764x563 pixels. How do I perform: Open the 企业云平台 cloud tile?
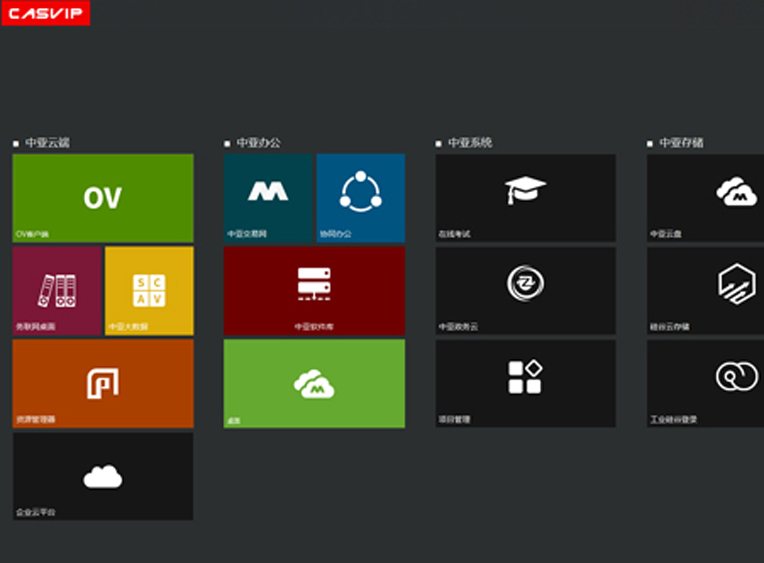coord(103,476)
